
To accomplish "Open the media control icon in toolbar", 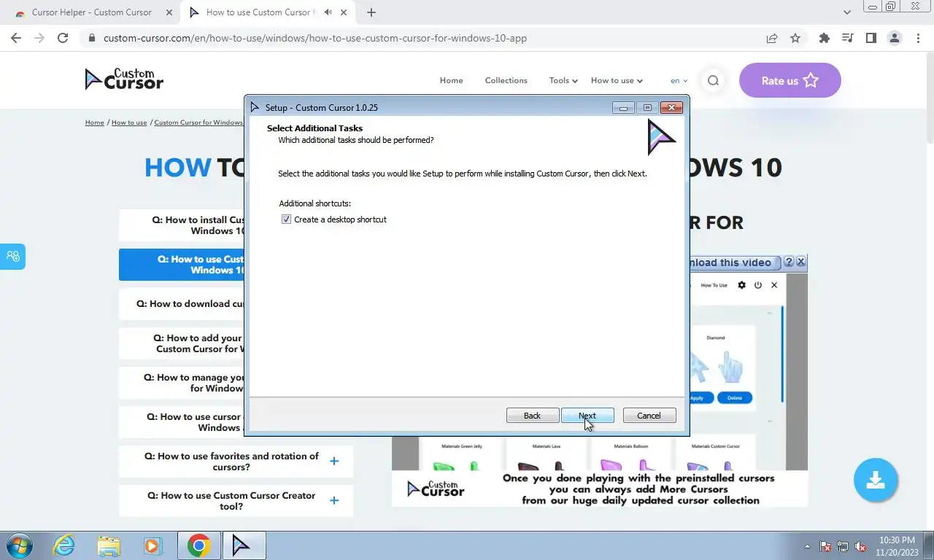I will point(847,38).
